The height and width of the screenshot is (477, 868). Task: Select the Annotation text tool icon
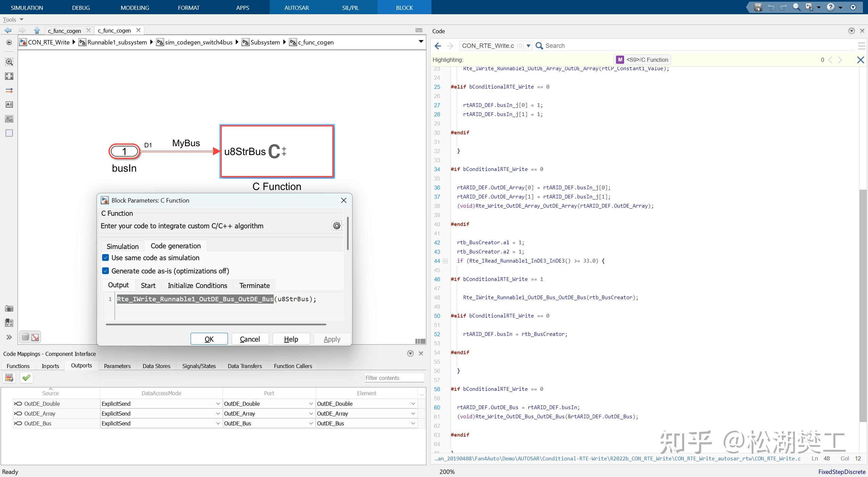9,104
